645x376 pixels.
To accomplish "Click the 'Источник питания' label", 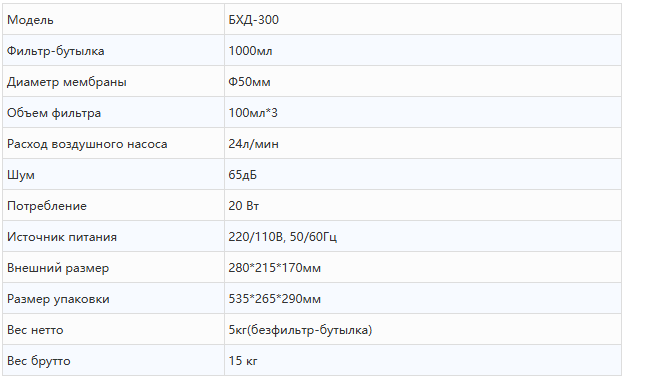I will coord(62,237).
